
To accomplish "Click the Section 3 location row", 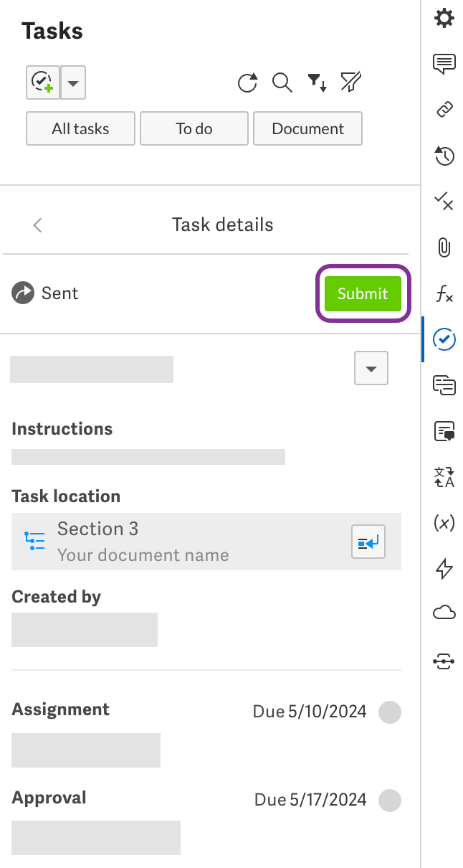I will click(x=179, y=542).
